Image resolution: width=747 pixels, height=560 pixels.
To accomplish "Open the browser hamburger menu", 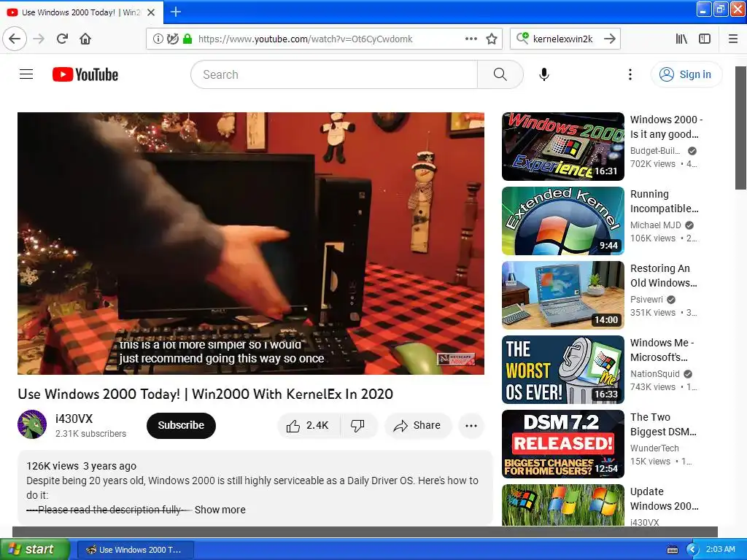I will [733, 39].
